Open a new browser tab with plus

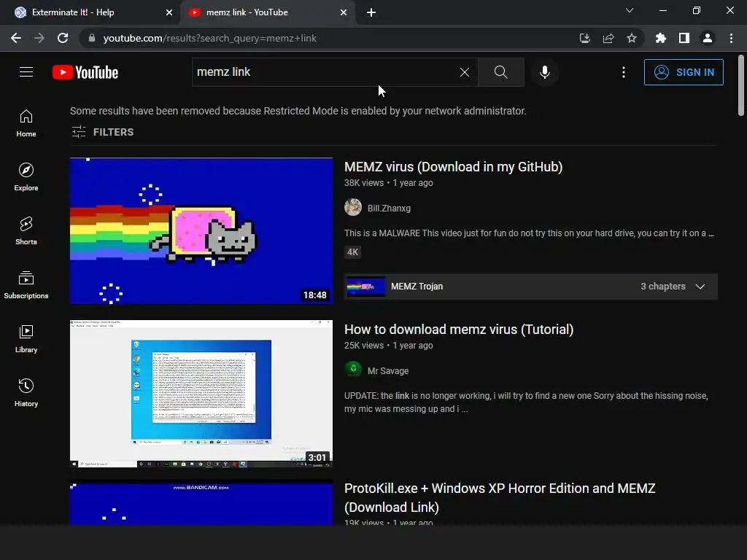click(371, 12)
